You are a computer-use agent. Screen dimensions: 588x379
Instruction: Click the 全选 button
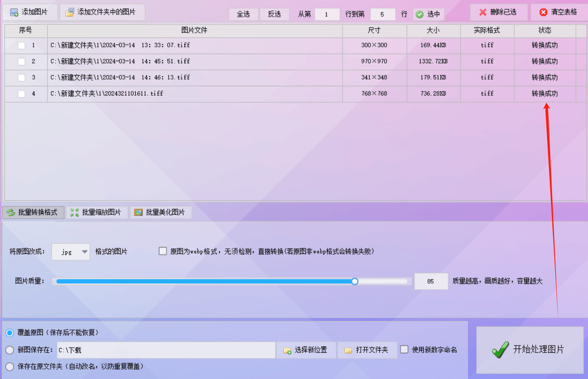click(x=243, y=14)
